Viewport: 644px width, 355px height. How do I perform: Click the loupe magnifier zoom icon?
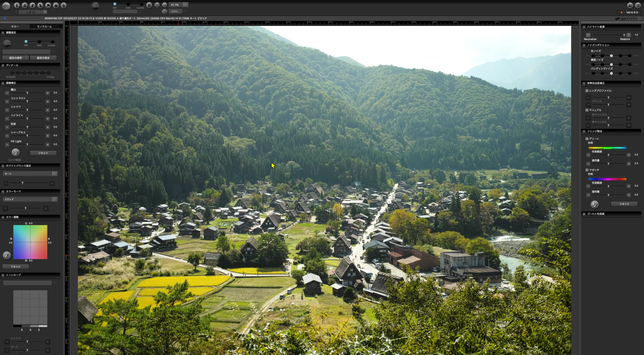pyautogui.click(x=165, y=11)
